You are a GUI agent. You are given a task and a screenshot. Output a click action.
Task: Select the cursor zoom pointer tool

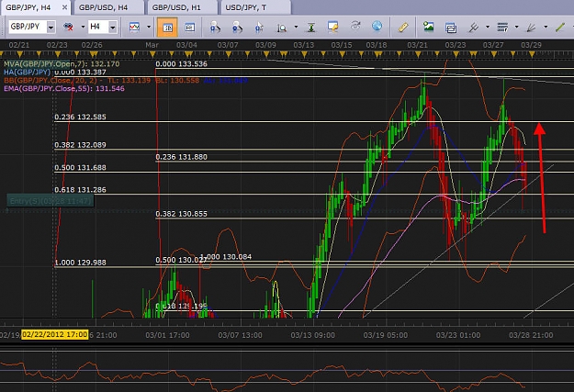point(259,28)
